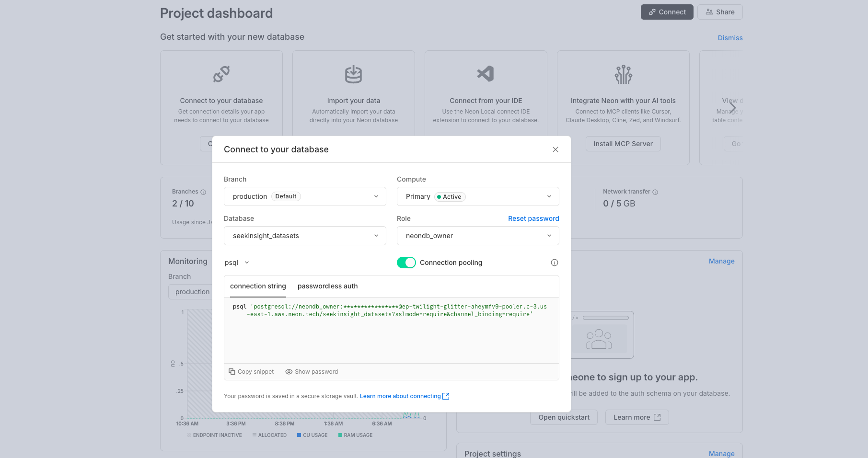Viewport: 868px width, 458px height.
Task: Click the Learn more button with external icon
Action: (x=637, y=417)
